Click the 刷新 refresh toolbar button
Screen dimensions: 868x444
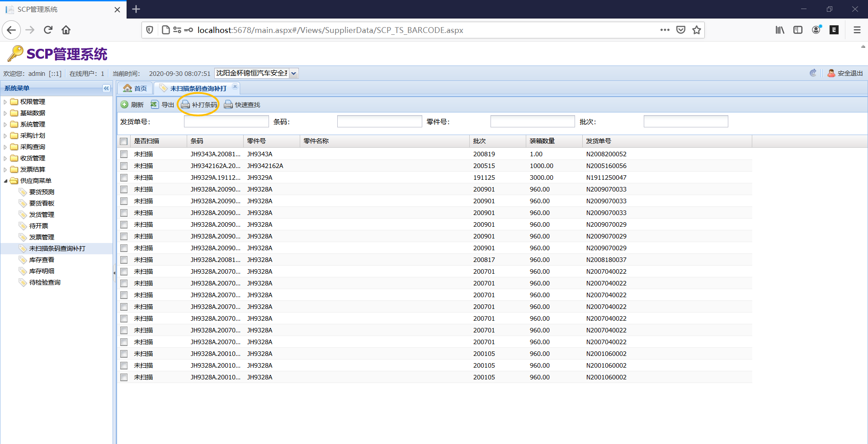tap(132, 105)
